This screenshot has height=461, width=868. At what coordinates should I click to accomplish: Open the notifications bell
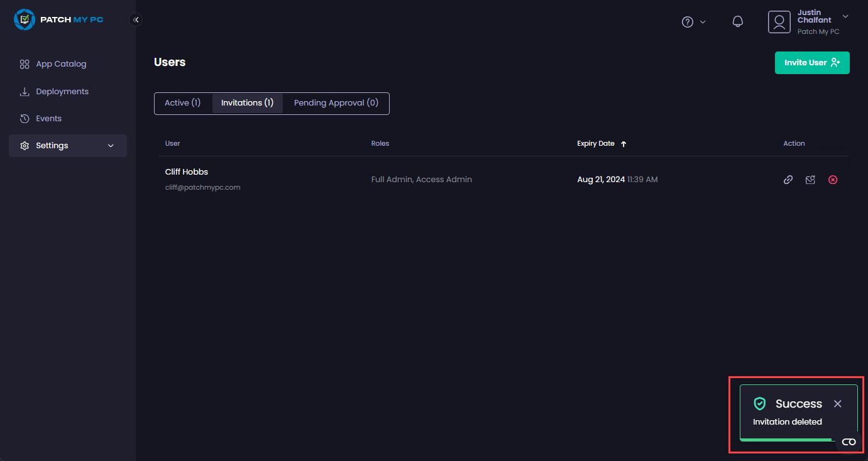738,22
